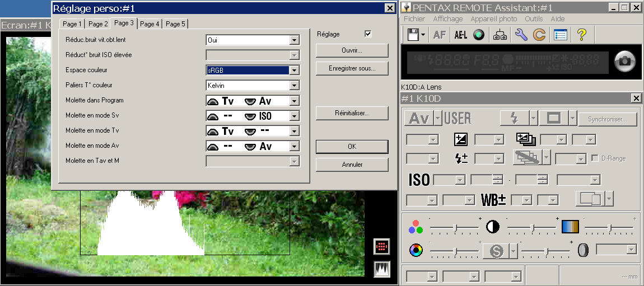Uncheck the Réglage checkbox
The image size is (644, 286).
coord(368,34)
